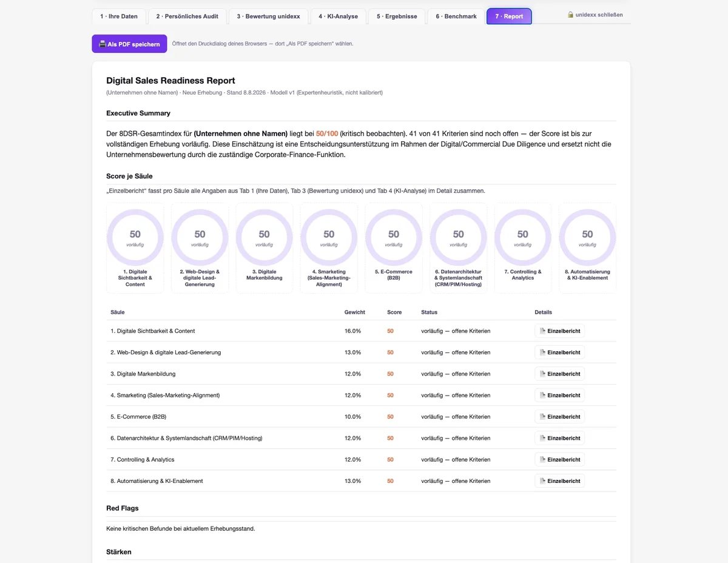This screenshot has width=728, height=563.
Task: Click printer icon on PDF save button
Action: 103,44
